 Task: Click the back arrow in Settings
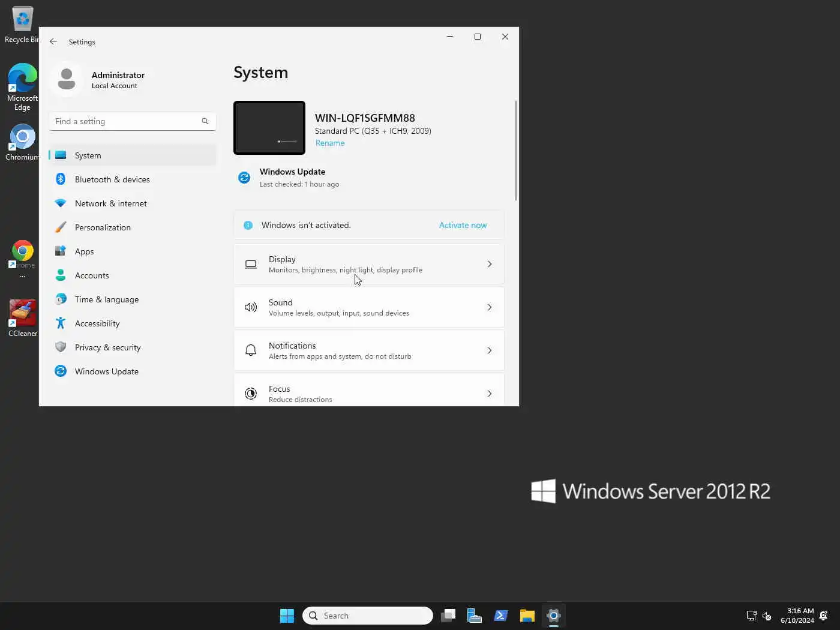53,41
